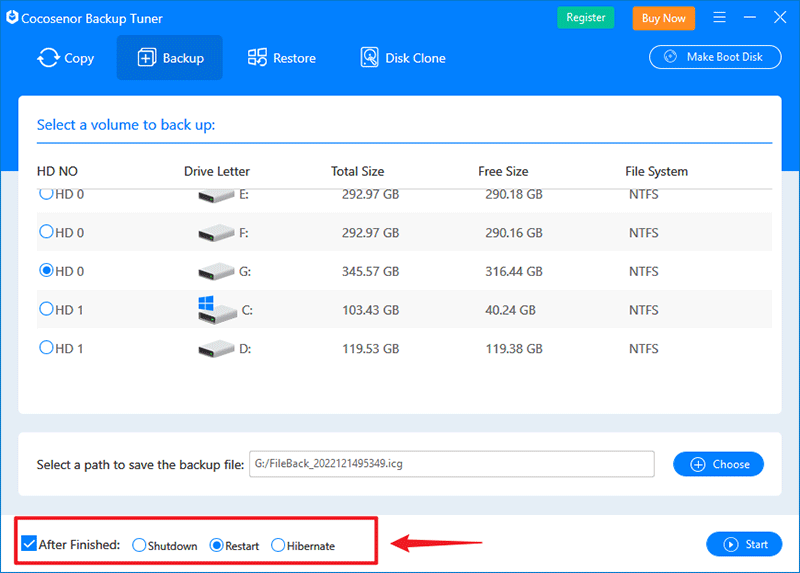Click the Restore grid icon
Screen dimensions: 800x573
point(257,58)
